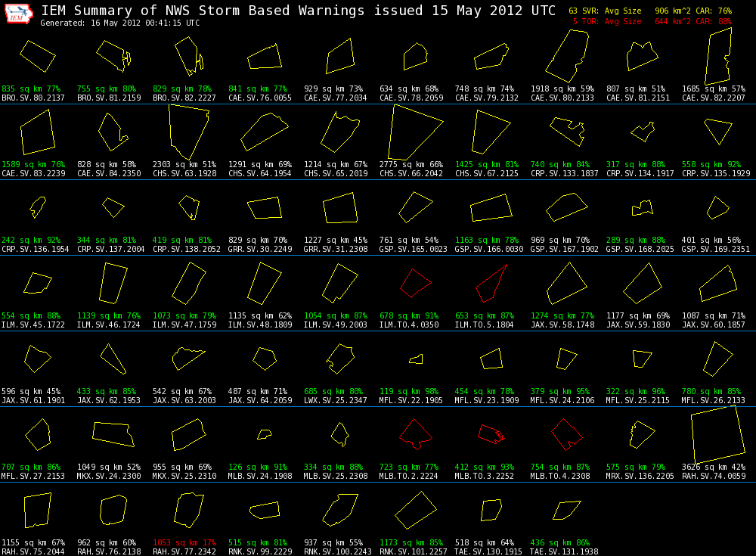Click the red '1053 sq km 17%' text
This screenshot has height=556, width=756.
pyautogui.click(x=184, y=542)
